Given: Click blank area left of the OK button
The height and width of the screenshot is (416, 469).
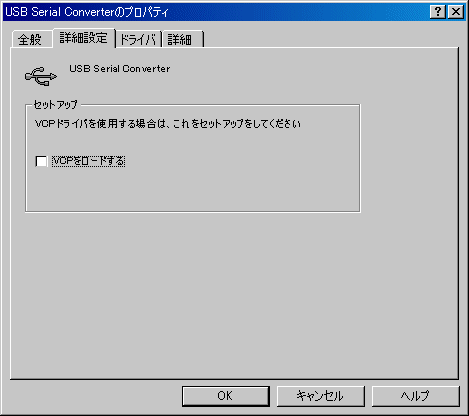Looking at the screenshot, I should pos(93,396).
